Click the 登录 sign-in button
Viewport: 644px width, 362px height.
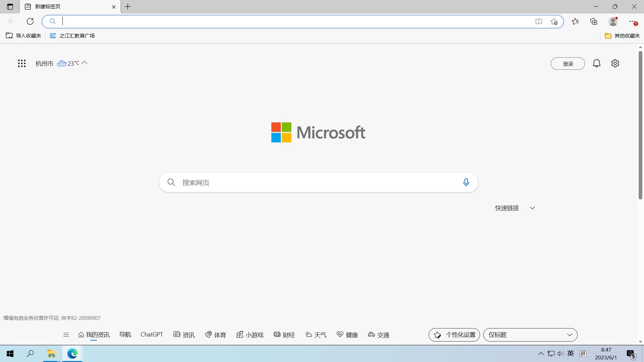(568, 64)
